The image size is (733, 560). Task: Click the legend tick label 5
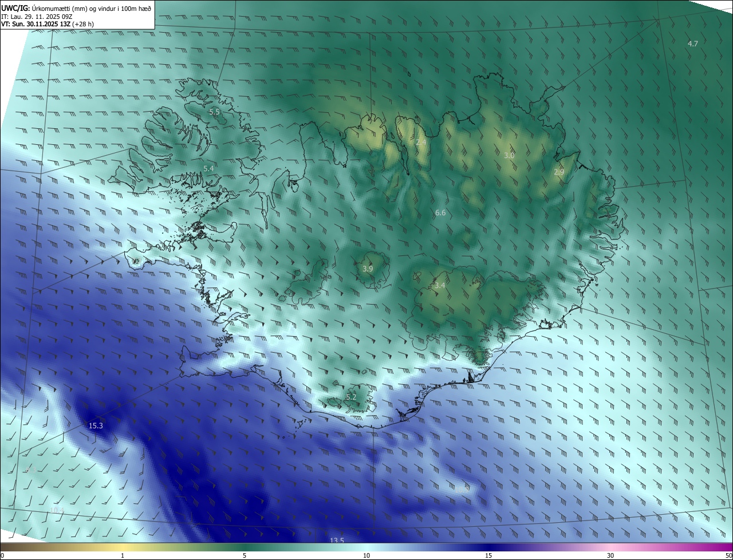click(x=245, y=555)
